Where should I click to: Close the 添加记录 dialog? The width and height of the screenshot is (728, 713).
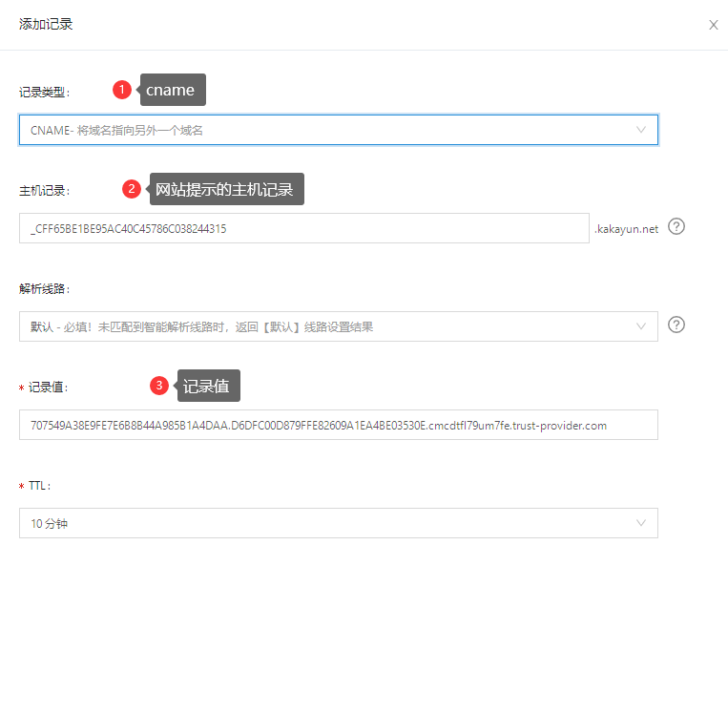(713, 25)
